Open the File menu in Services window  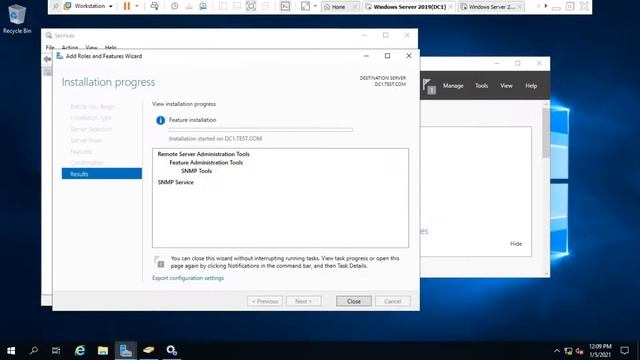[x=50, y=48]
